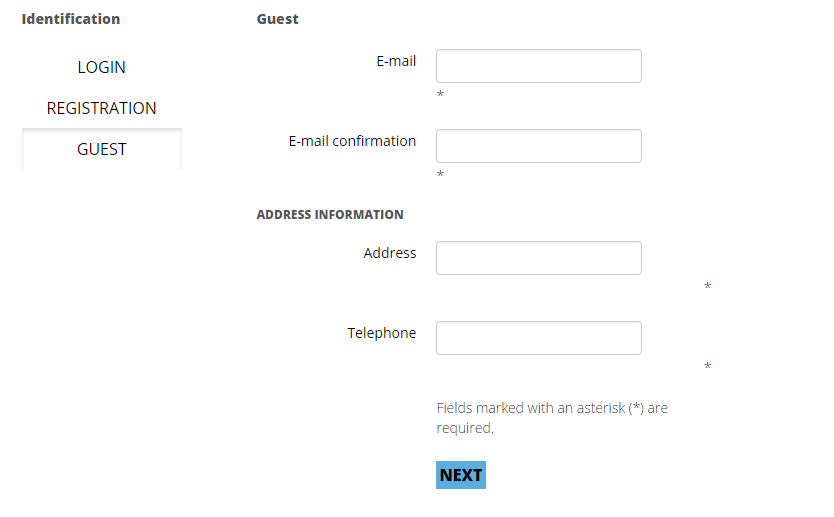Click the Telephone field label
This screenshot has width=834, height=517.
[x=382, y=333]
